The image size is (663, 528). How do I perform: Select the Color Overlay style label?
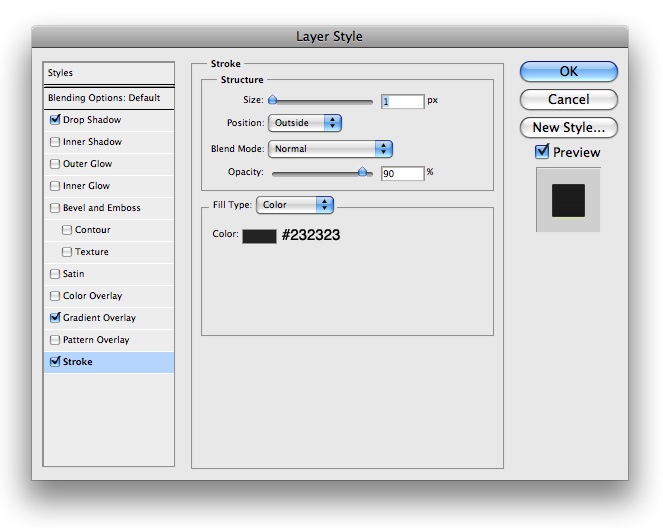point(93,295)
